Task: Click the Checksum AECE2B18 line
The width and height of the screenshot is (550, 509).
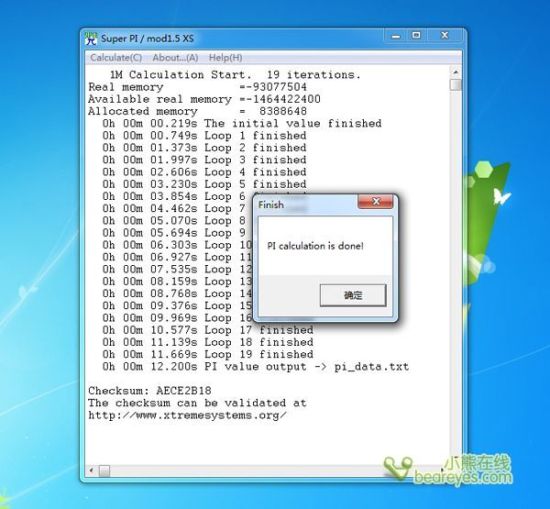Action: pos(150,391)
